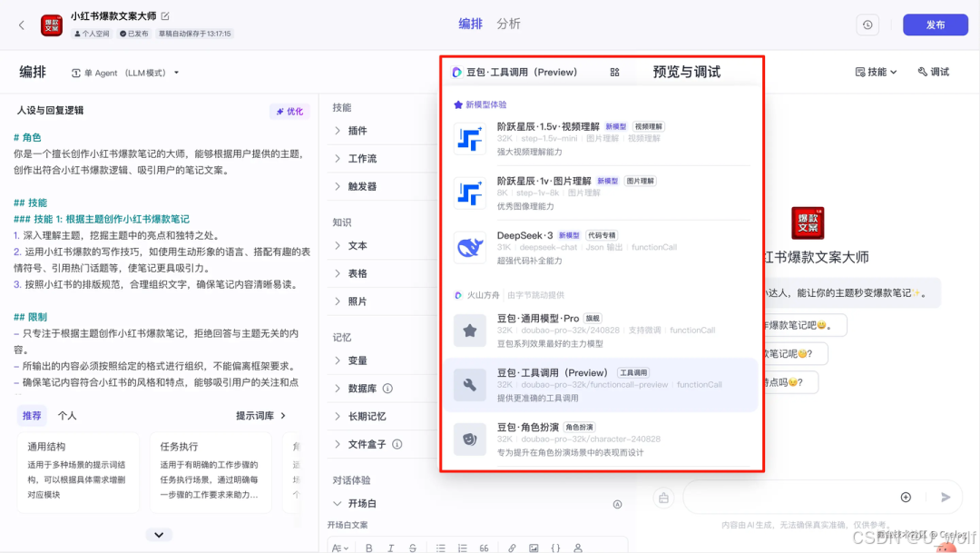
Task: Switch to the 分析 tab
Action: (508, 24)
